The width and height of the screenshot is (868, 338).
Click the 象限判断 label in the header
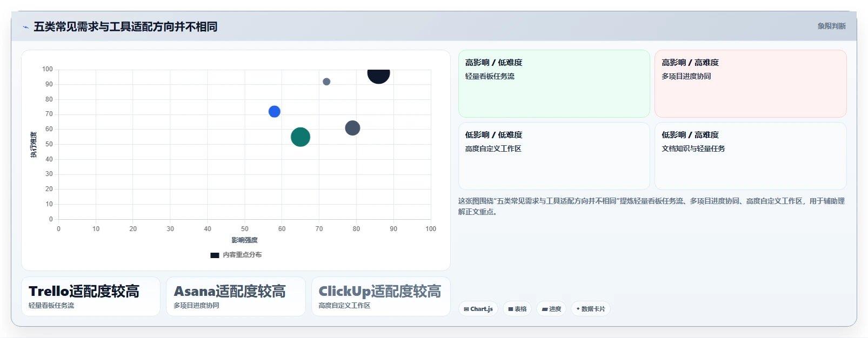pyautogui.click(x=831, y=26)
